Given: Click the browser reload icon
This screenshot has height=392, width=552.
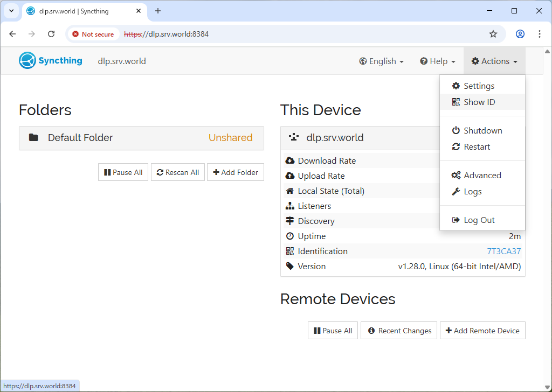Looking at the screenshot, I should pyautogui.click(x=51, y=34).
